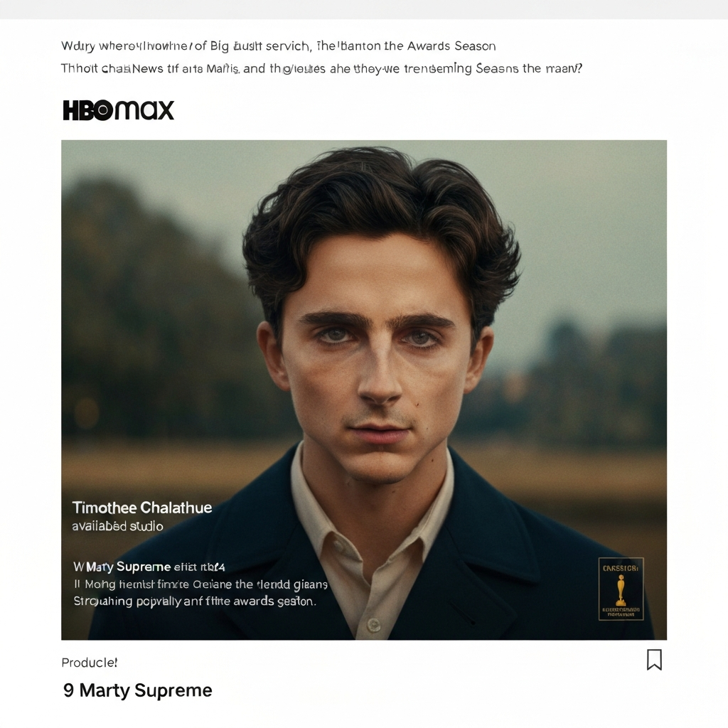Click the overlay line starting 'II Mong'

(x=200, y=584)
